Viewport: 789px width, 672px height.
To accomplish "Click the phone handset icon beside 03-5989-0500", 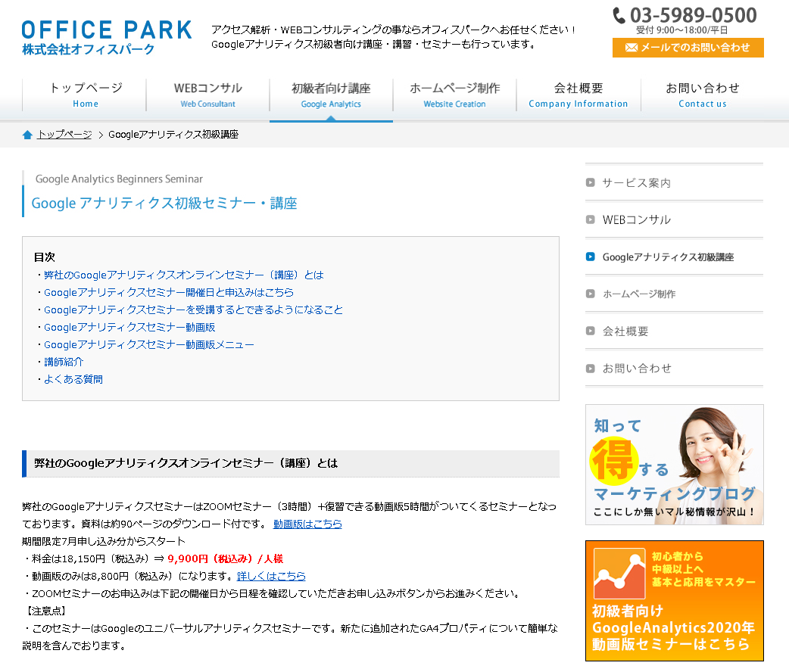I will (x=619, y=16).
